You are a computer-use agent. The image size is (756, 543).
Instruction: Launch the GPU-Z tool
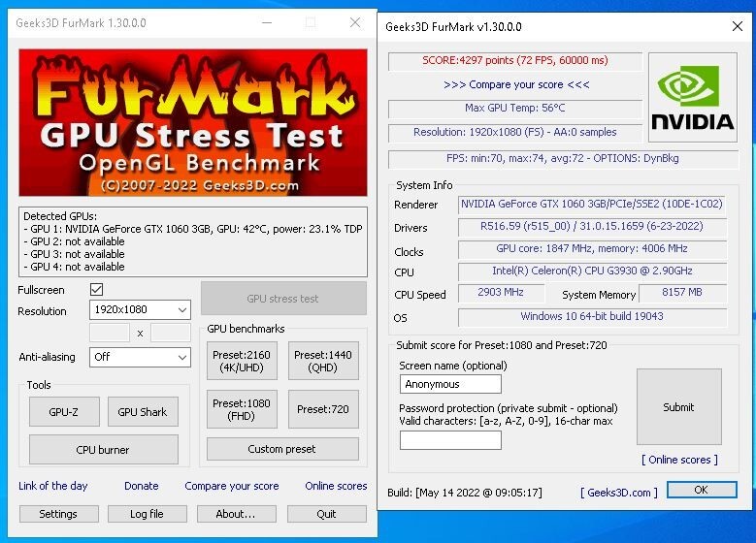(x=64, y=412)
